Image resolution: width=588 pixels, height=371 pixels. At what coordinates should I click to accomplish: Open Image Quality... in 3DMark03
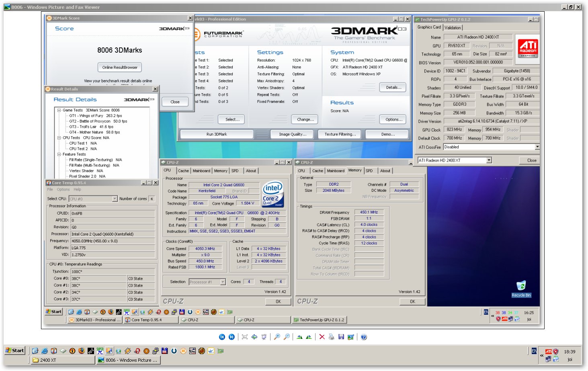click(293, 134)
